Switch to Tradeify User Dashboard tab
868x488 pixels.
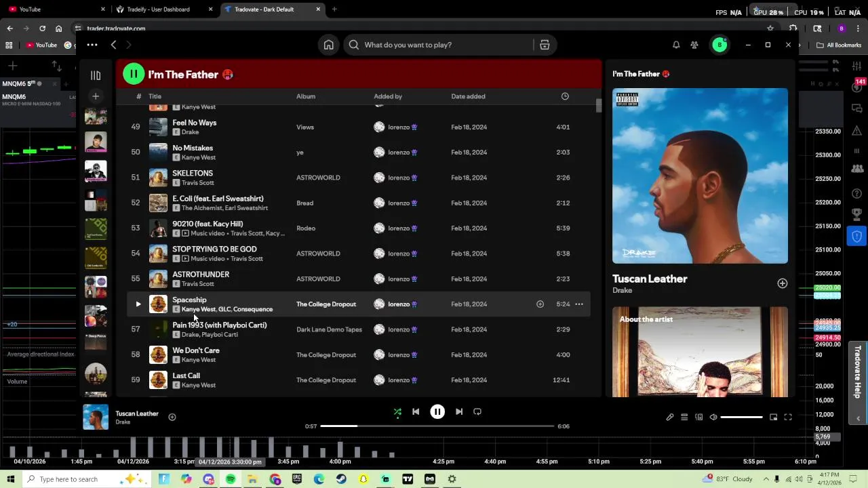pos(163,9)
